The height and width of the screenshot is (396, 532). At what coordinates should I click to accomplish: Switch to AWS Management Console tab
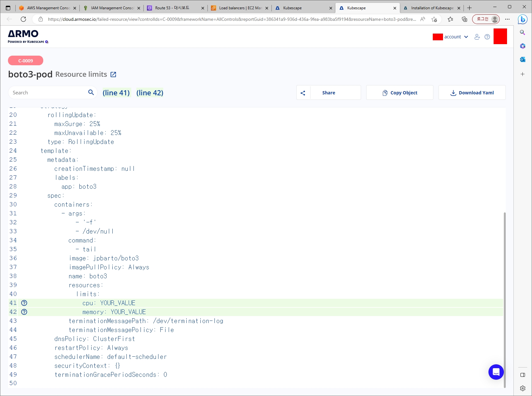[47, 8]
